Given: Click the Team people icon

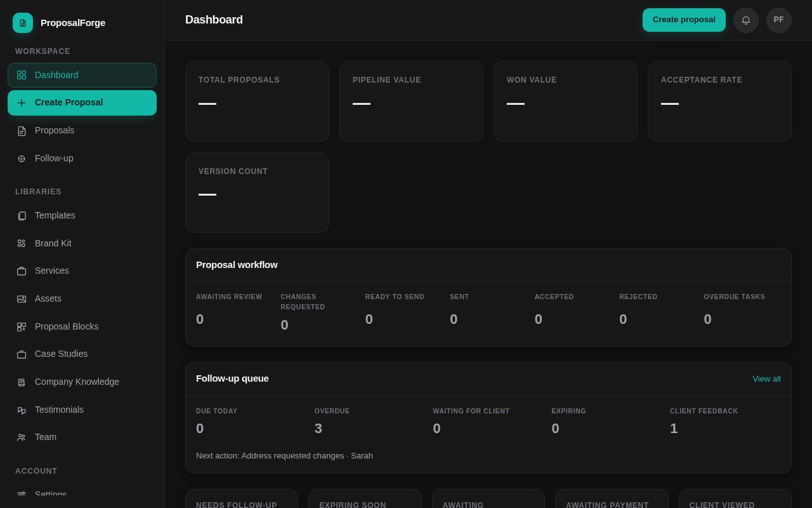Looking at the screenshot, I should 22,438.
